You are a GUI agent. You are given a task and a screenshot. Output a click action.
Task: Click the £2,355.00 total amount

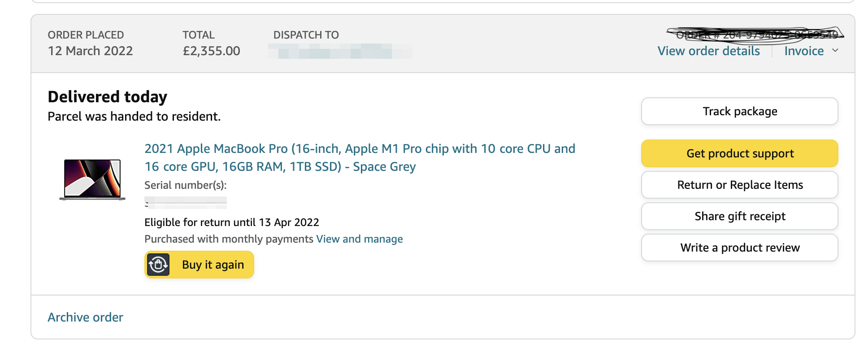coord(211,51)
